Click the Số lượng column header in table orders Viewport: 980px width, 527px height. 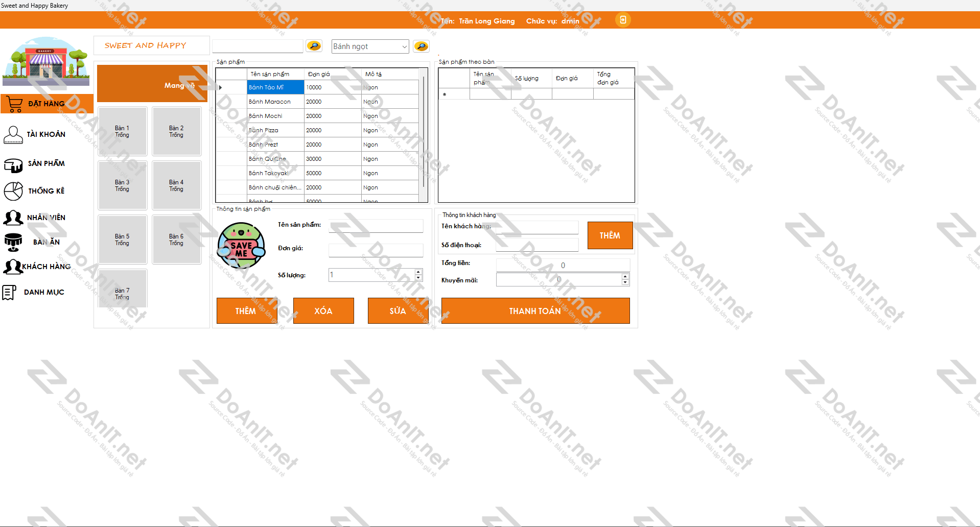coord(531,78)
